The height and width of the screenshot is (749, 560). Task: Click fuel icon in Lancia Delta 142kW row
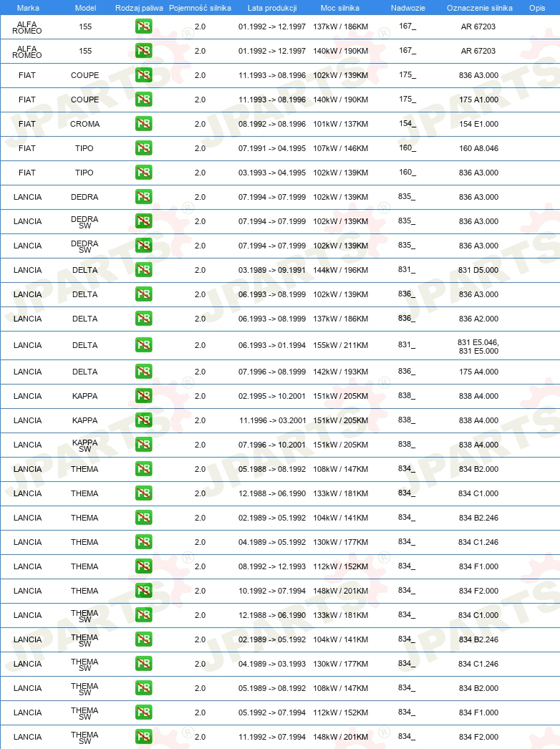coord(143,372)
